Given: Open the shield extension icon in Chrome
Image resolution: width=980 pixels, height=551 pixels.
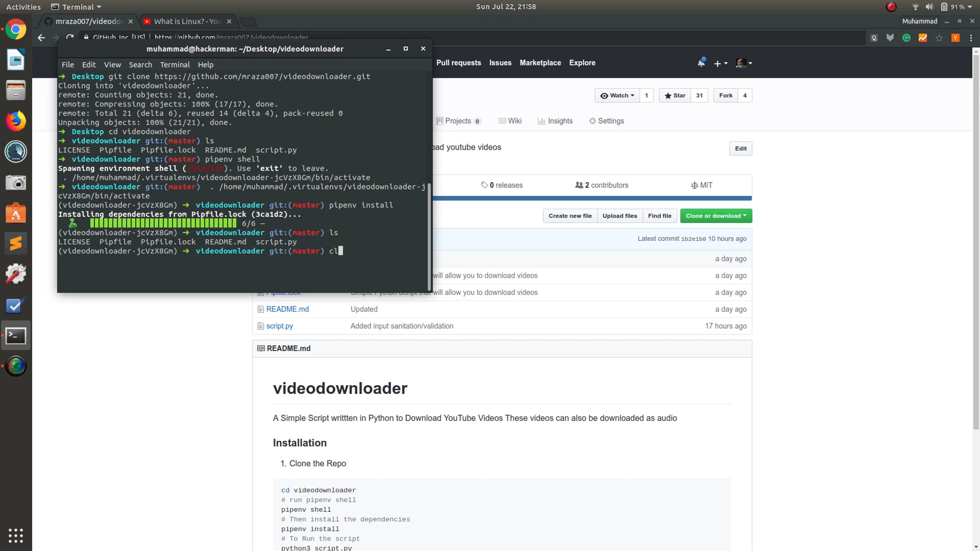Looking at the screenshot, I should coord(890,38).
